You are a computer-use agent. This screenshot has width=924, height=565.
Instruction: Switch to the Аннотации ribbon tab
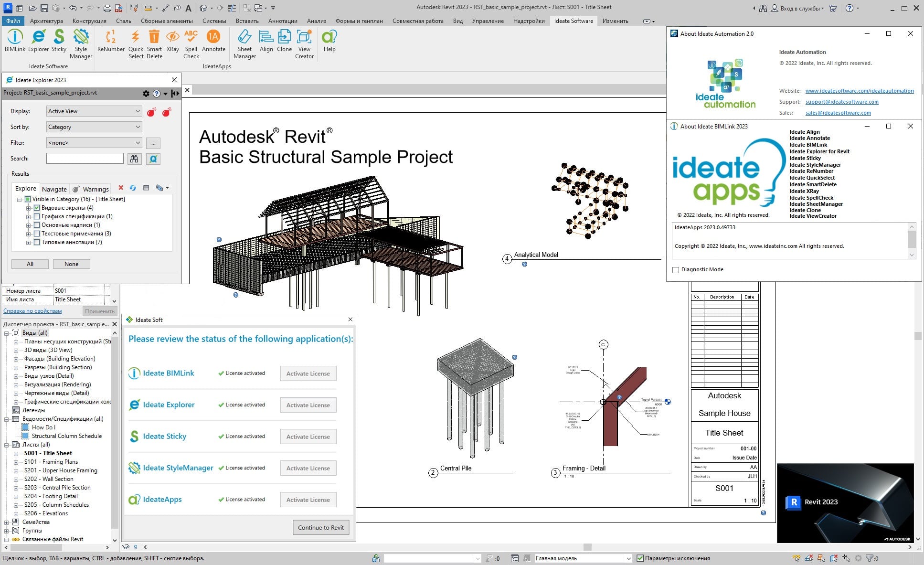(x=283, y=21)
